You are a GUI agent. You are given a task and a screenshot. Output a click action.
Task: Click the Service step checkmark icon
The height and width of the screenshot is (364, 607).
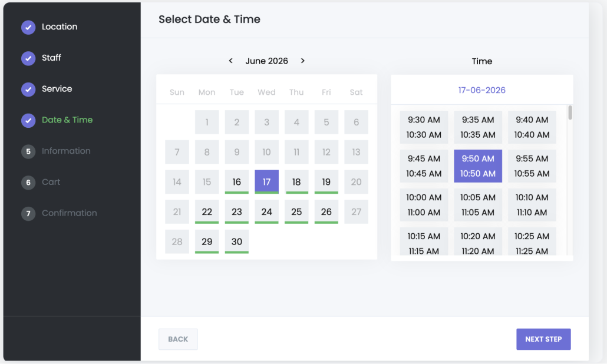[28, 90]
